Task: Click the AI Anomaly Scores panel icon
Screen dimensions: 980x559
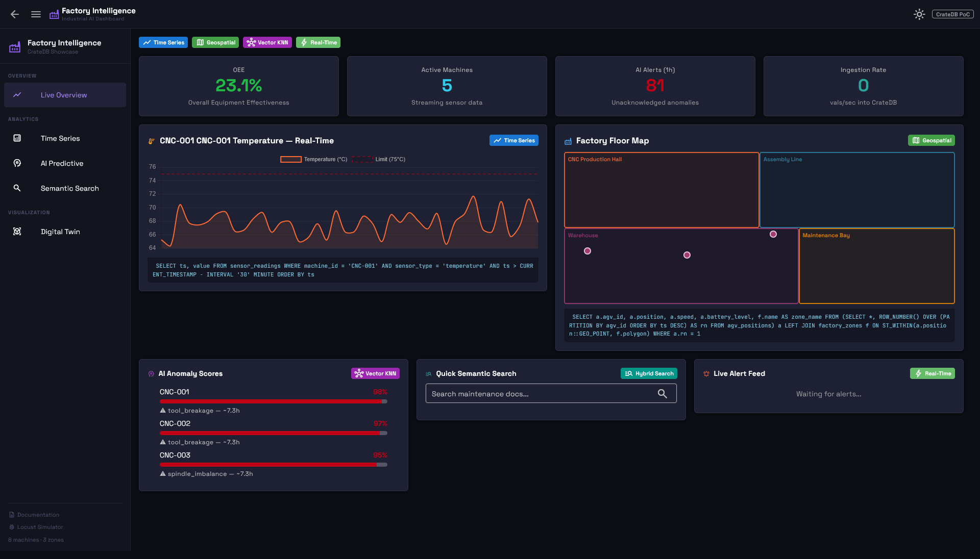Action: pos(151,374)
